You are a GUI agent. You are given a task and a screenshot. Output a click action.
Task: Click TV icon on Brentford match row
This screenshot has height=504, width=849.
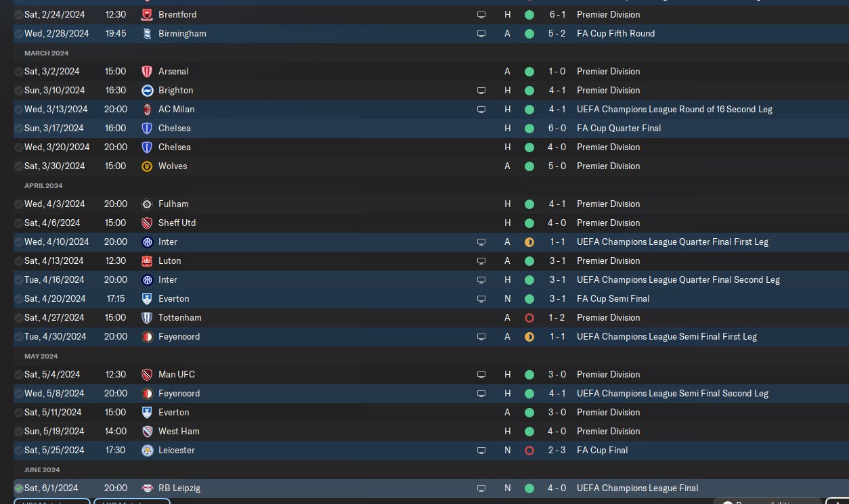tap(481, 14)
